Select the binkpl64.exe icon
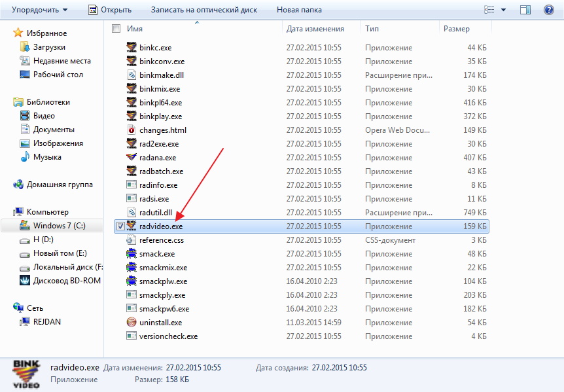This screenshot has width=564, height=392. [x=132, y=103]
